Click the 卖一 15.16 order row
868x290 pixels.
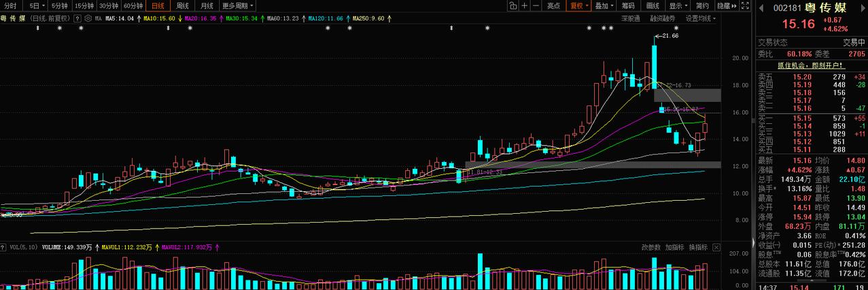[x=812, y=108]
